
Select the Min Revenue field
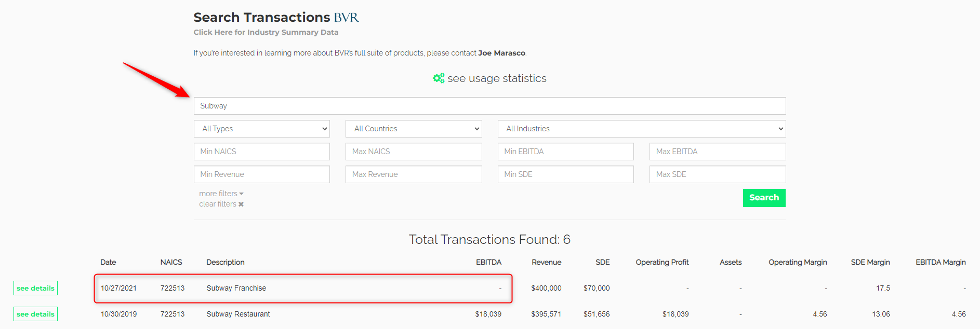[261, 174]
